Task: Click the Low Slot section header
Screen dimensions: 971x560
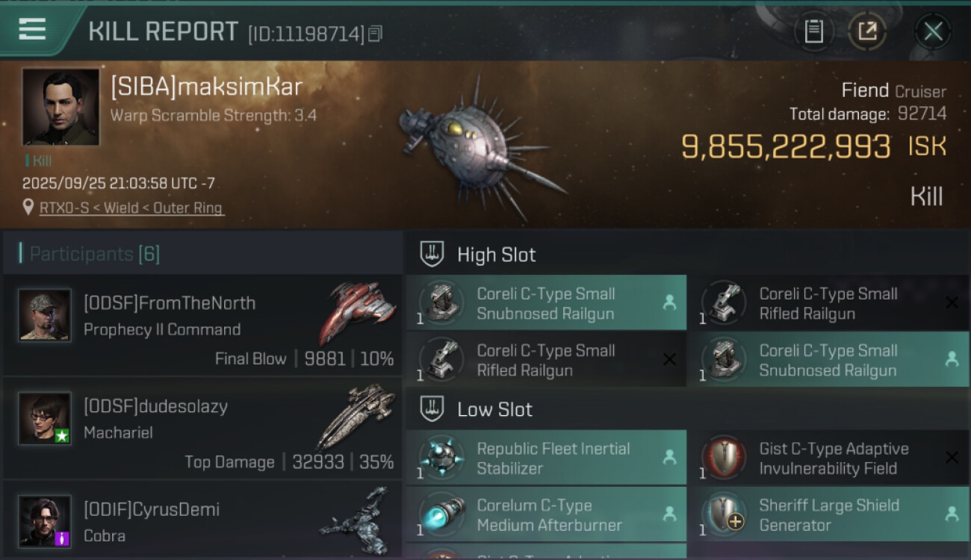Action: coord(494,409)
